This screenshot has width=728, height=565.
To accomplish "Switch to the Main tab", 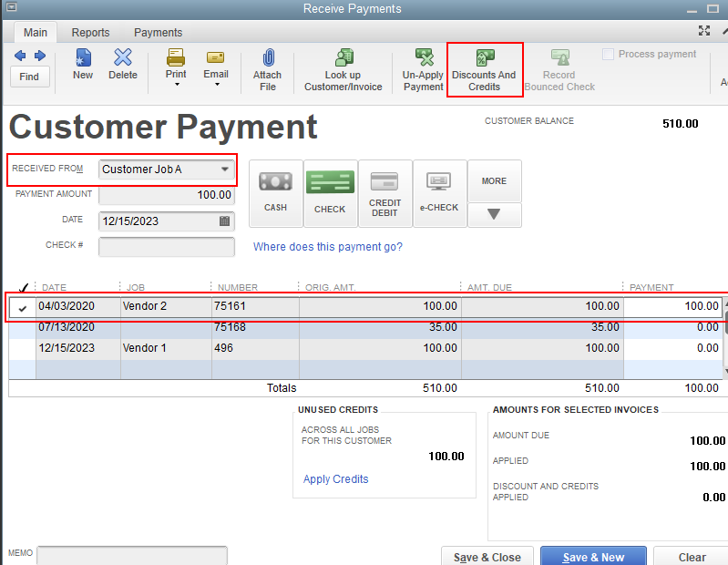I will [x=36, y=33].
